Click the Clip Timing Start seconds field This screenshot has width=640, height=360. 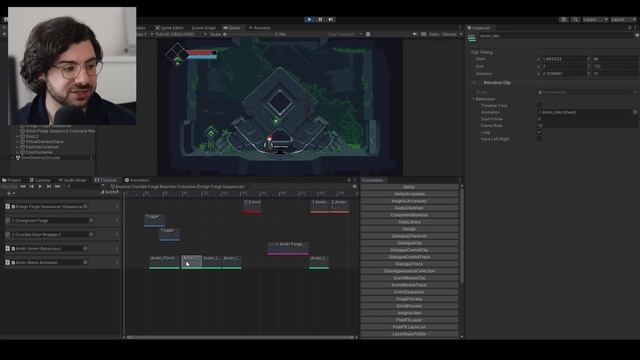click(564, 59)
